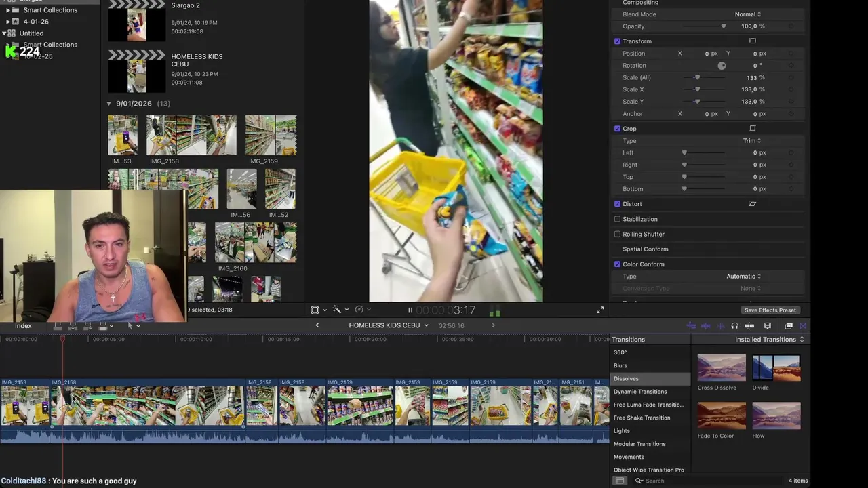The height and width of the screenshot is (488, 868).
Task: Open the viewer transform tool dropdown
Action: (x=318, y=310)
